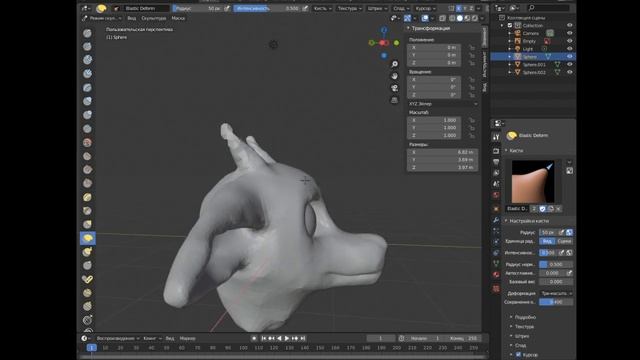Select solid viewport shading mode
The width and height of the screenshot is (640, 360).
click(x=460, y=18)
